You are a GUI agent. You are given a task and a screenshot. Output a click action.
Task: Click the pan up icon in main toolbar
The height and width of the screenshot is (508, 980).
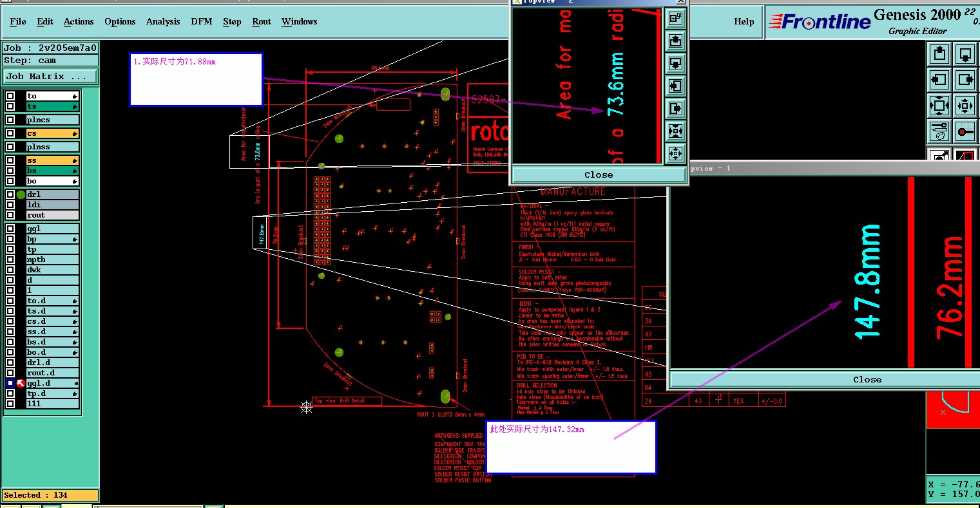click(x=939, y=54)
